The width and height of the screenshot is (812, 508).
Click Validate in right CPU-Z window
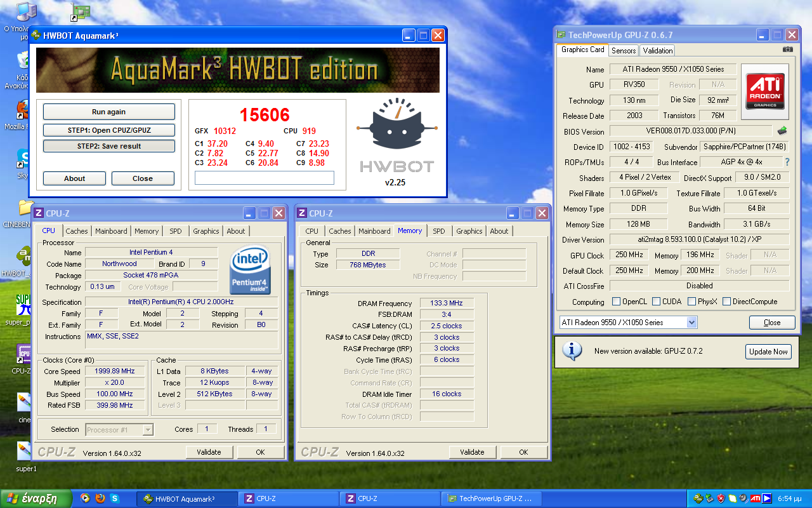(x=472, y=452)
